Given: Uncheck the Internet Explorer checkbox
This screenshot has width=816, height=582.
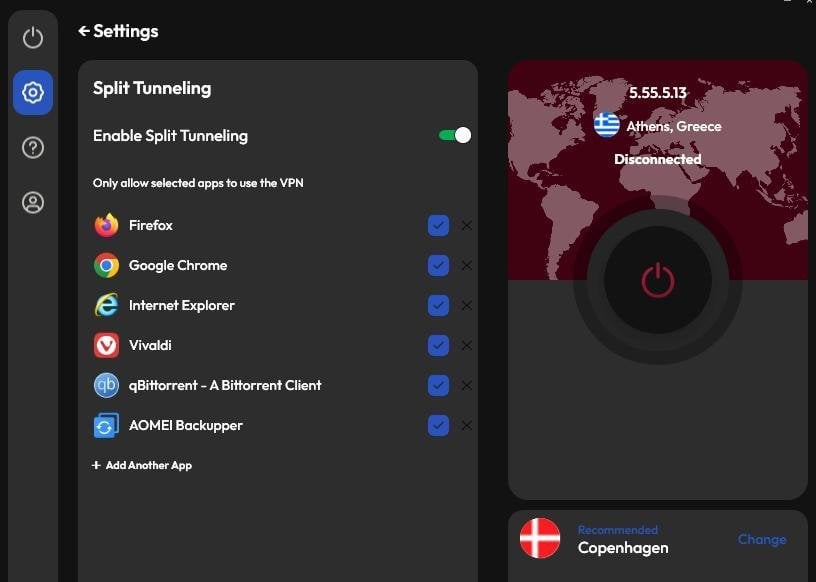Looking at the screenshot, I should pos(438,306).
